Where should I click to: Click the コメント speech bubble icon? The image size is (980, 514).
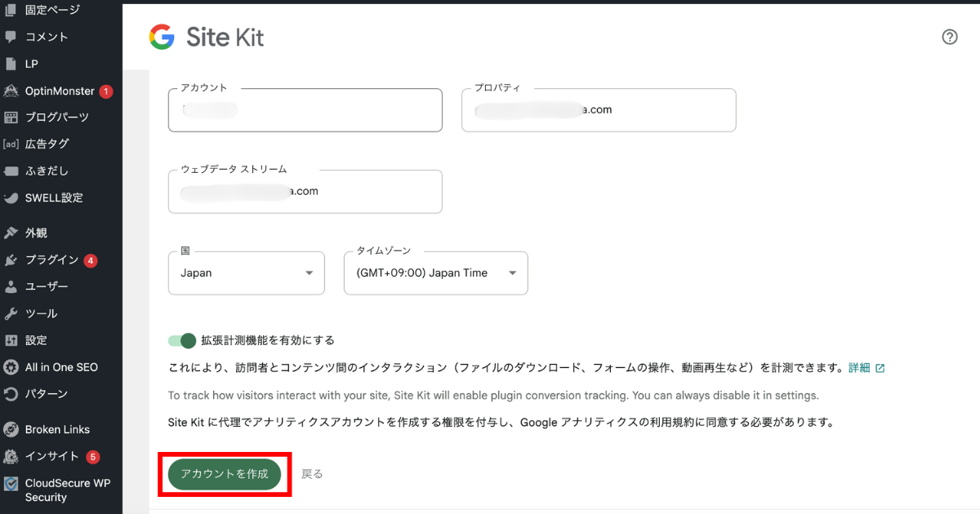pyautogui.click(x=11, y=37)
